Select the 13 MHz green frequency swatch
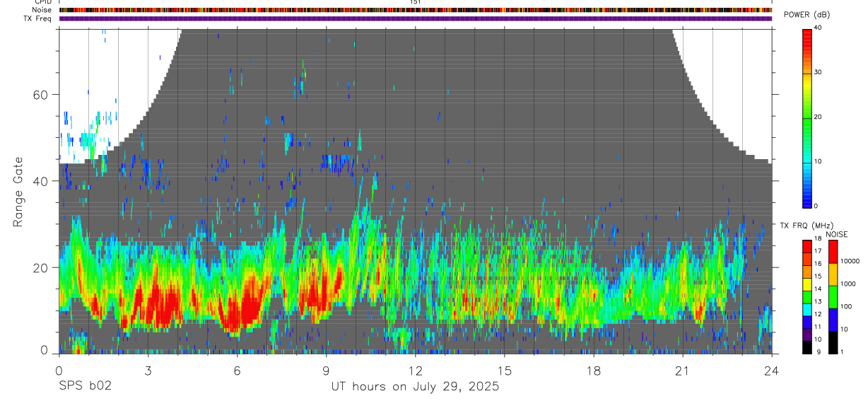Screen dimensions: 868x401 (x=807, y=301)
